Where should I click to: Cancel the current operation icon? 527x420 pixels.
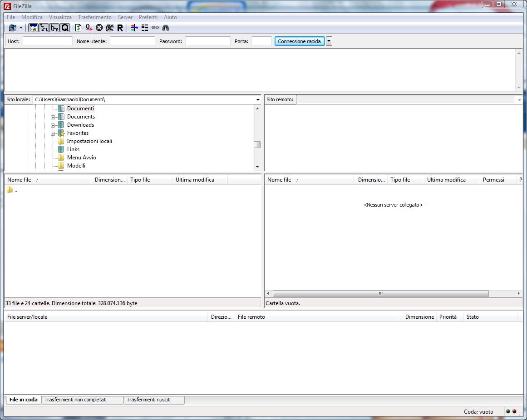pyautogui.click(x=99, y=28)
